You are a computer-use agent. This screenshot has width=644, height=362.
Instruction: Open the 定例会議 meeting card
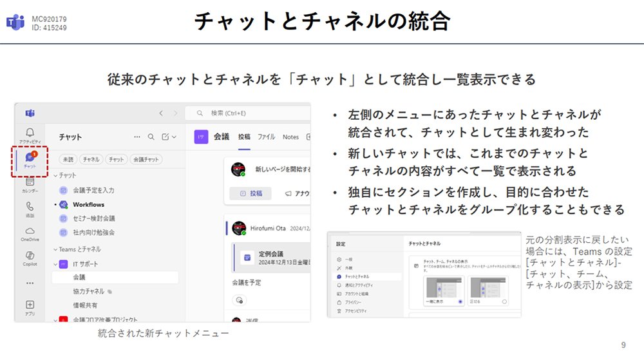tap(272, 258)
